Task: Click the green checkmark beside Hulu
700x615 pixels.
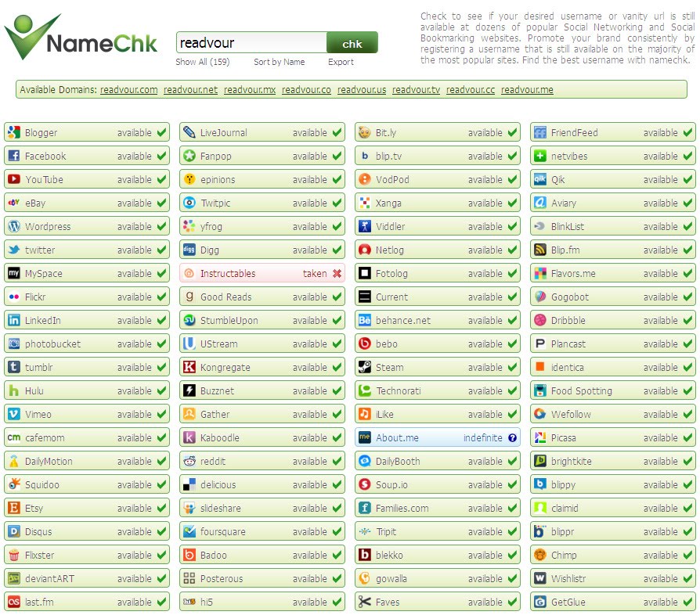Action: 161,390
